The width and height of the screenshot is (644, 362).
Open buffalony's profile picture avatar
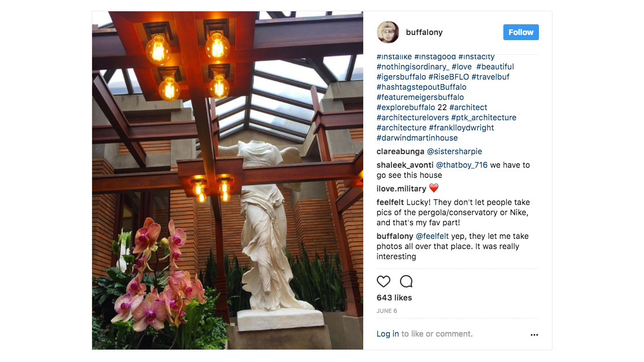(x=388, y=32)
